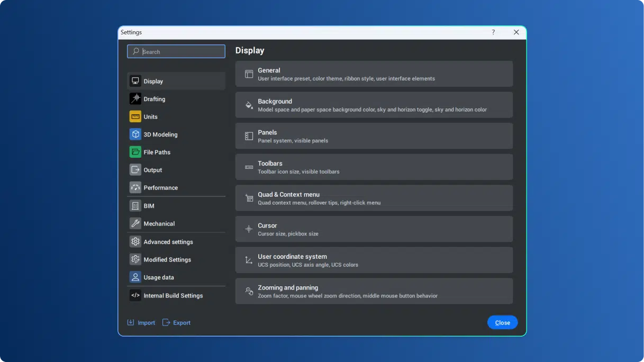Select the Output settings icon
644x362 pixels.
[135, 169]
